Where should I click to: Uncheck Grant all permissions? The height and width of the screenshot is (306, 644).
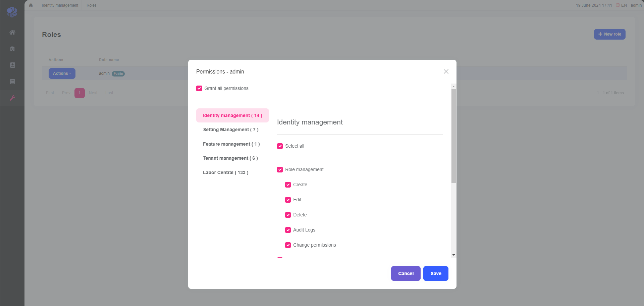click(x=199, y=89)
